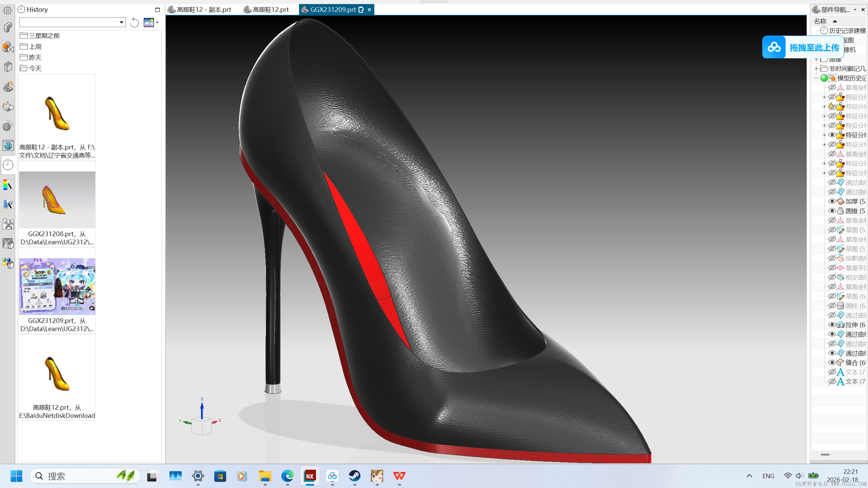Collapse the 模型历史记录 tree node
Viewport: 868px width, 488px height.
(x=816, y=78)
